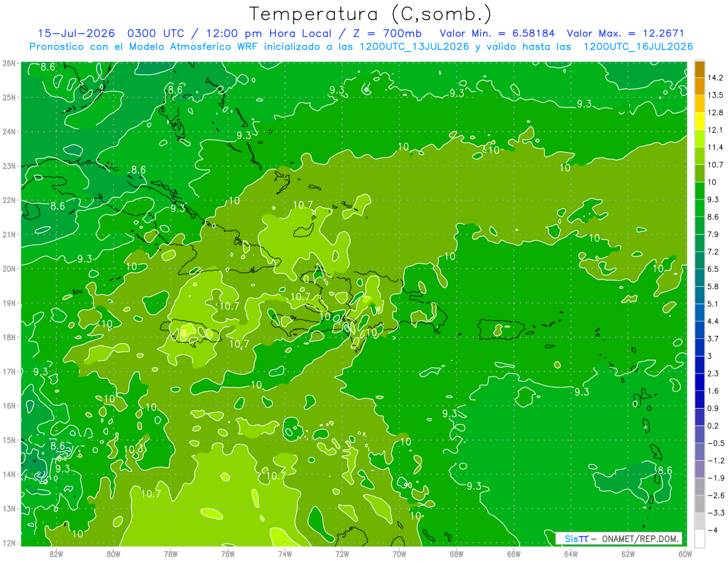Click the legend value '-0.5'
The width and height of the screenshot is (728, 562).
click(x=716, y=443)
